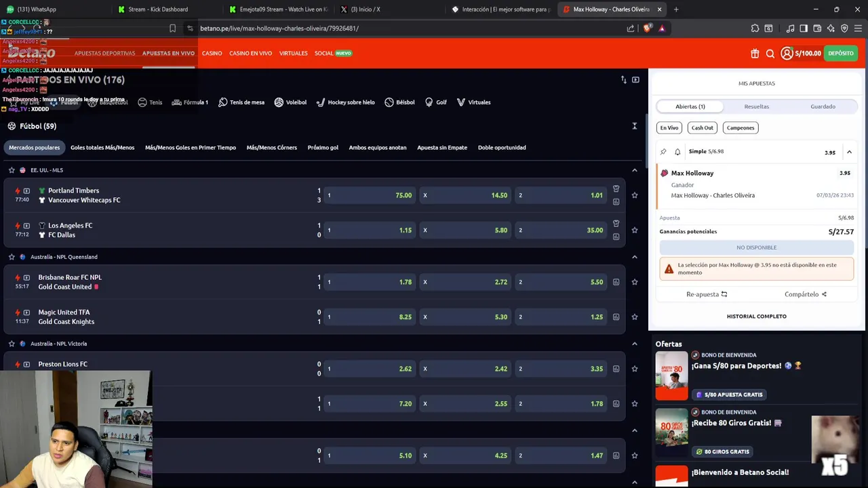This screenshot has height=488, width=868.
Task: Favorite the Preston Lions FC match star
Action: (x=635, y=369)
